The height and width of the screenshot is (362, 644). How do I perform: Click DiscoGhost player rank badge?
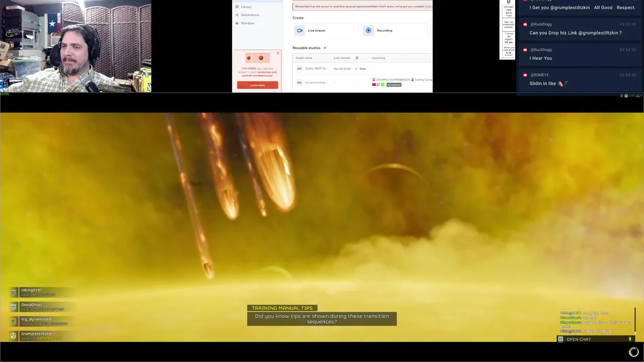pyautogui.click(x=14, y=307)
